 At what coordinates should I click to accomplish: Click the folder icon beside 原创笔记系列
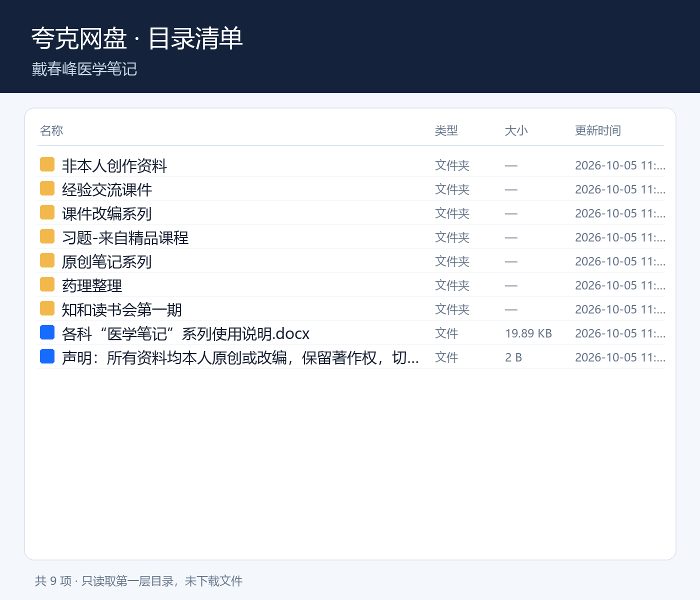coord(47,260)
